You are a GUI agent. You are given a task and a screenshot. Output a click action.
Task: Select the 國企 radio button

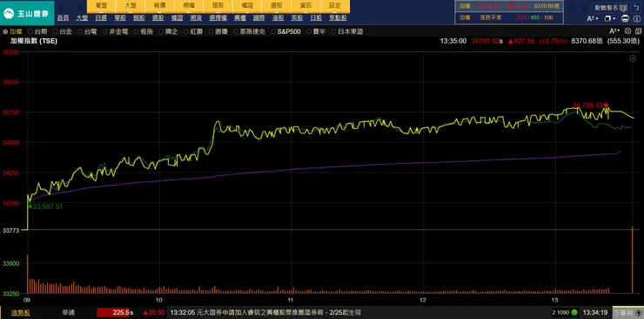161,31
